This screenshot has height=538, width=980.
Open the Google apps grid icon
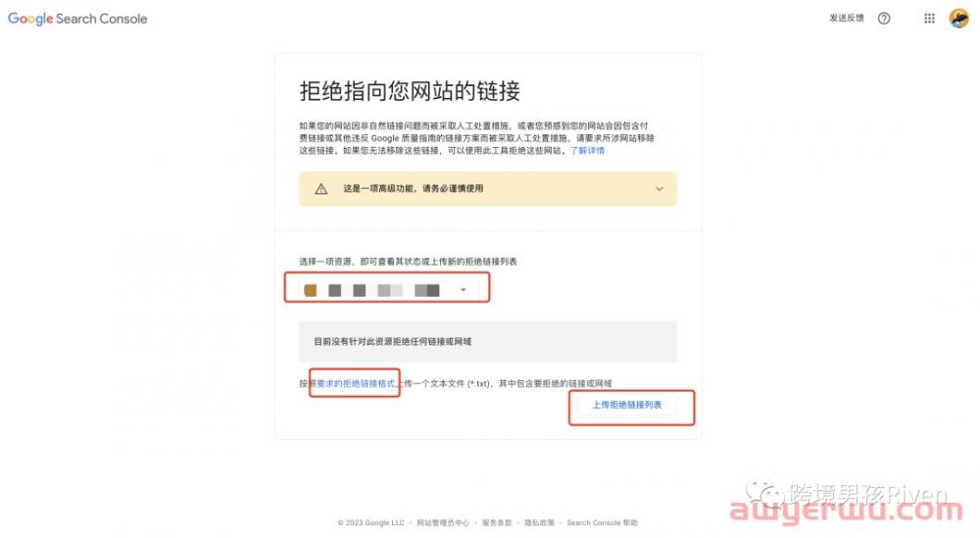tap(929, 18)
